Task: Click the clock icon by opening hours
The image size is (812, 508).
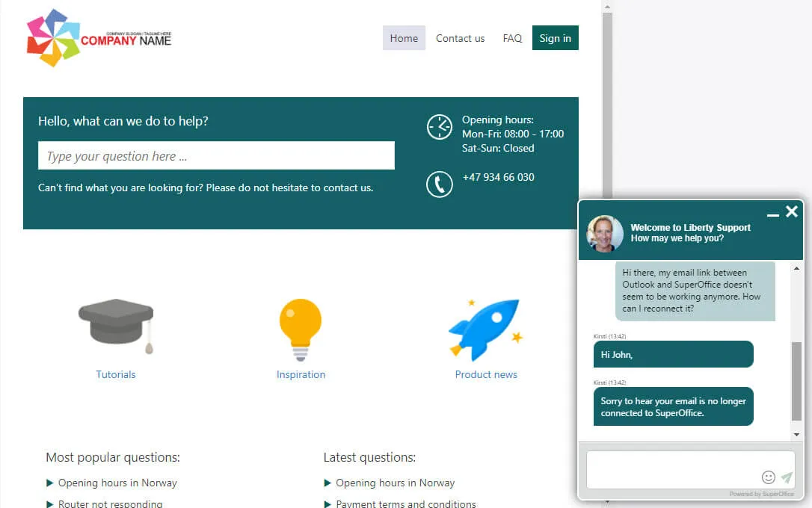Action: coord(440,127)
